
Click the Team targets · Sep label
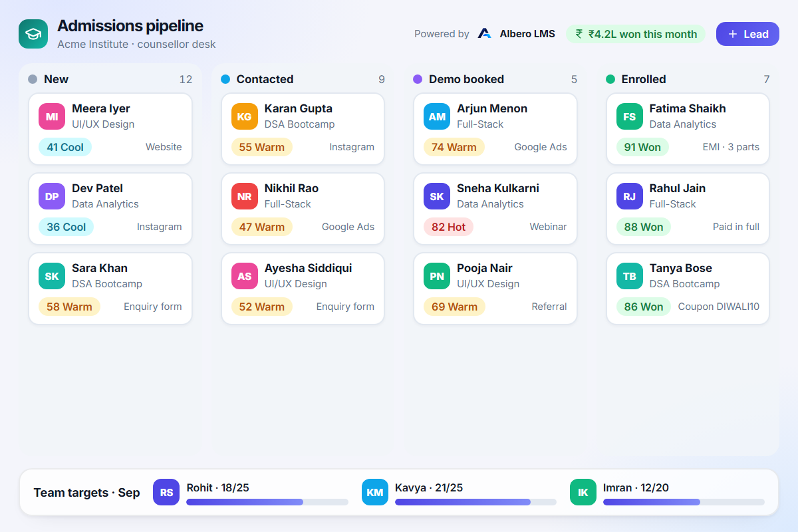(87, 493)
